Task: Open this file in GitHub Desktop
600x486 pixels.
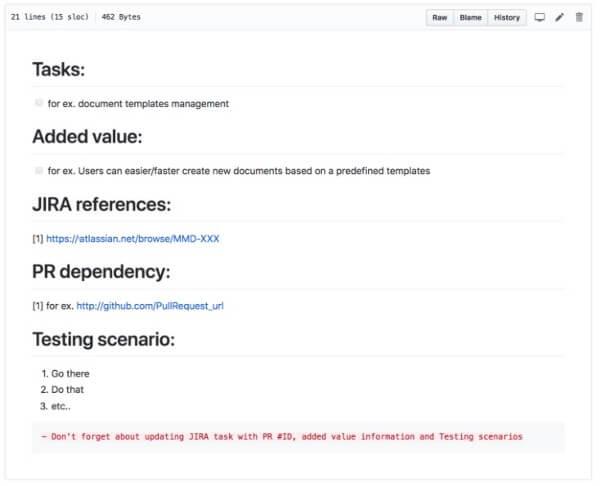Action: point(540,17)
